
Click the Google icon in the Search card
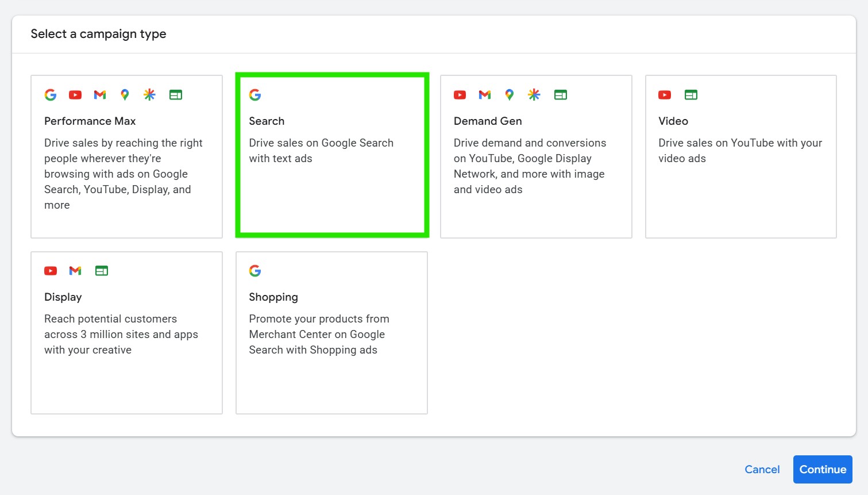pyautogui.click(x=255, y=95)
